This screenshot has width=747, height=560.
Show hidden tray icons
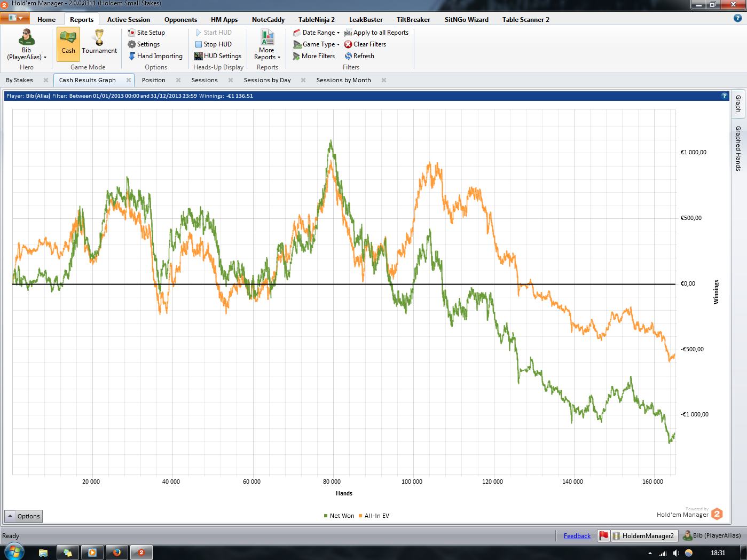[x=650, y=553]
